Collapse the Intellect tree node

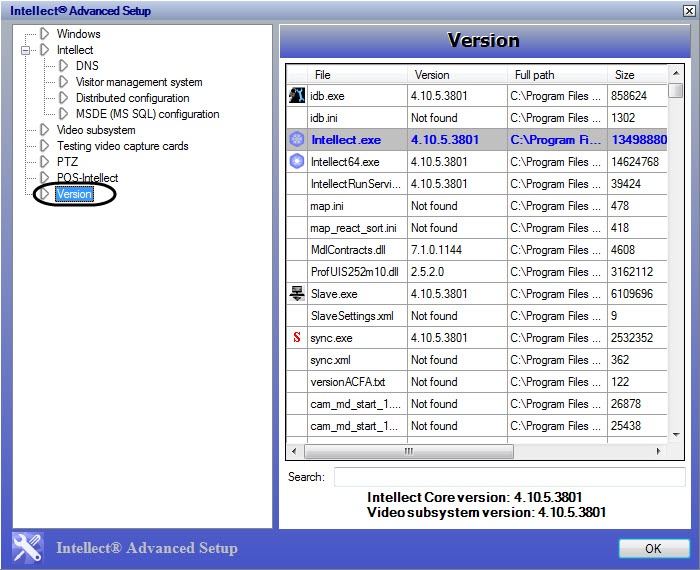pyautogui.click(x=25, y=50)
